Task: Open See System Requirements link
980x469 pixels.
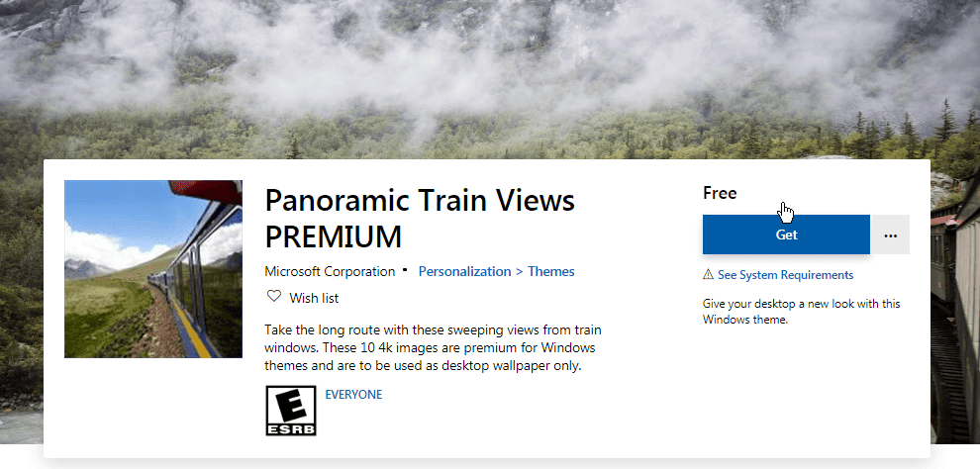Action: pyautogui.click(x=785, y=275)
